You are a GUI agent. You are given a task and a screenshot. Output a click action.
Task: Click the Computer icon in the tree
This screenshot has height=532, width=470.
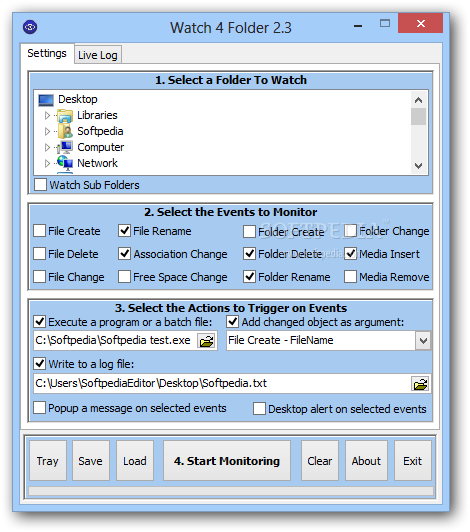point(64,147)
